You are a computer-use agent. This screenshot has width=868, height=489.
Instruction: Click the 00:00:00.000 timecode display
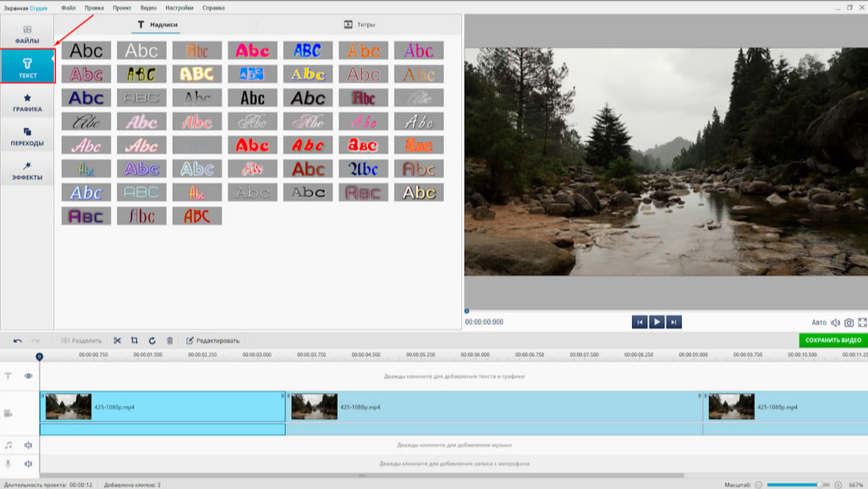tap(485, 321)
